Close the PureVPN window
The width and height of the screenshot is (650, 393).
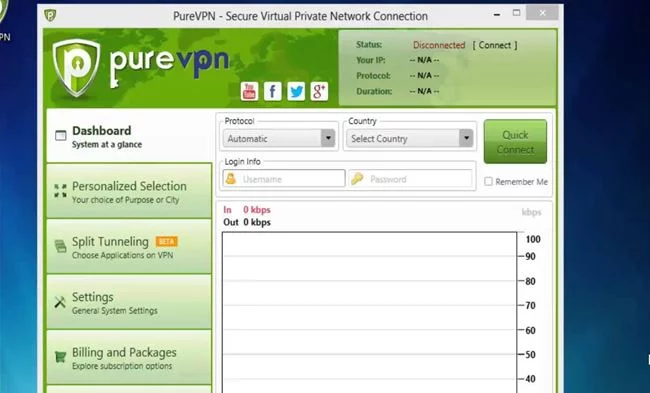click(542, 13)
